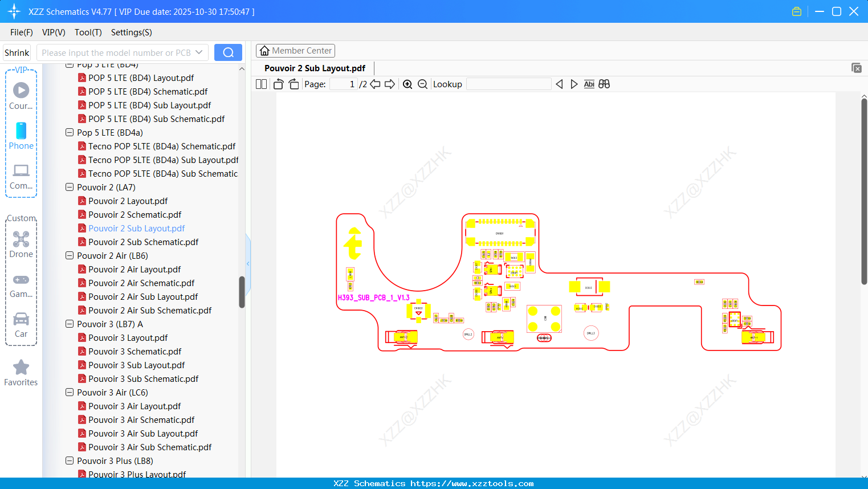Select the two-page view icon

[x=260, y=84]
